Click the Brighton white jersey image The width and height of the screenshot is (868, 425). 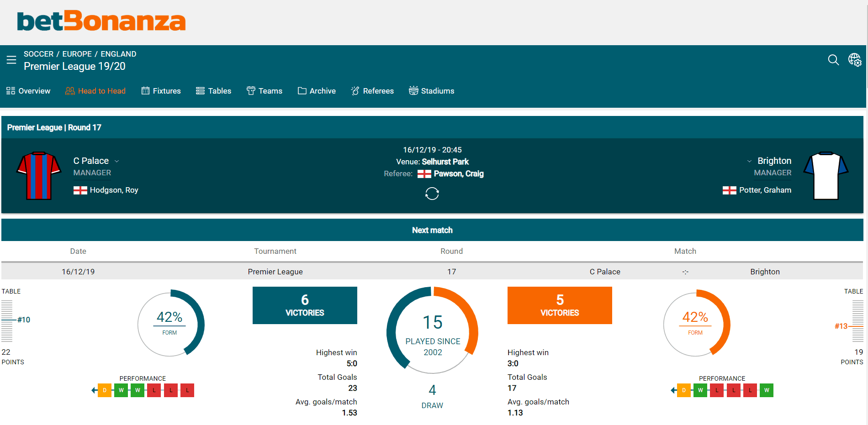(826, 176)
